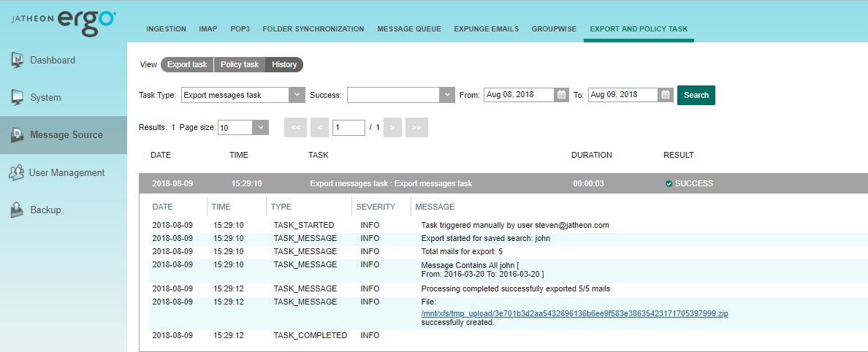The height and width of the screenshot is (352, 868).
Task: Switch to the FOLDER SYNCHRONIZATION tab
Action: coord(313,28)
